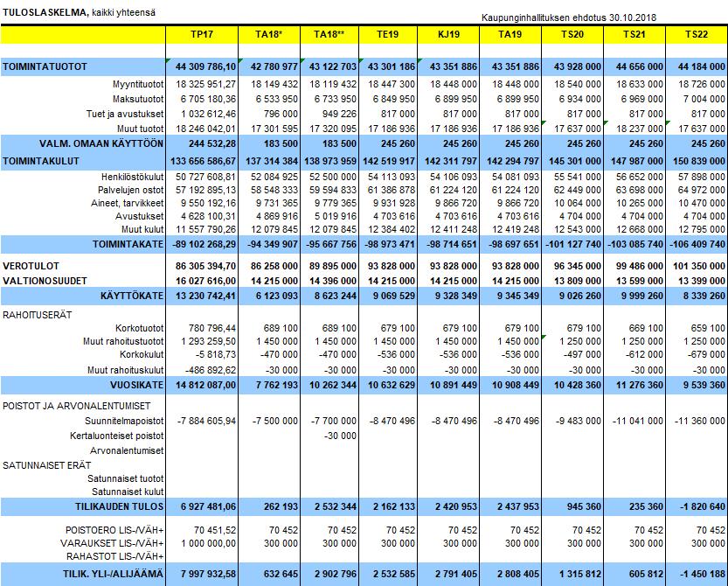Click cell value 44 309 786,10
The image size is (728, 586).
click(205, 66)
